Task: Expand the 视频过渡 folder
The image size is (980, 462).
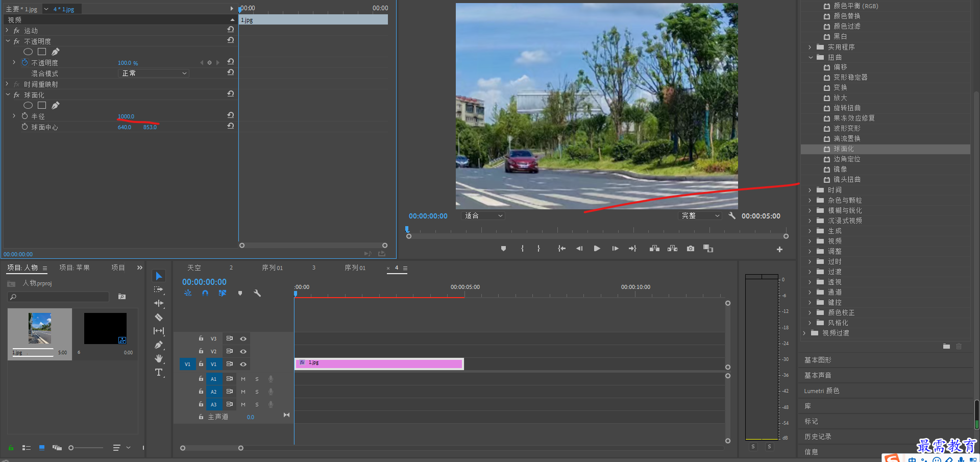Action: tap(805, 333)
